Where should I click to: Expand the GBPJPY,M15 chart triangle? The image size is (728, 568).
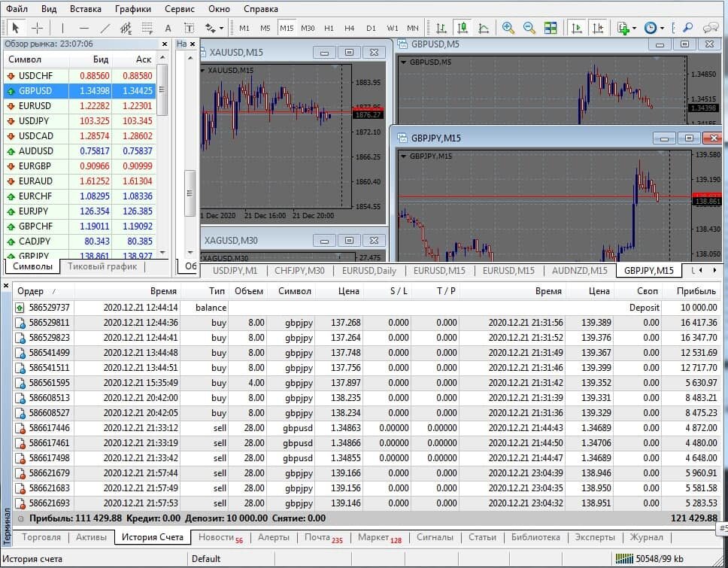403,156
